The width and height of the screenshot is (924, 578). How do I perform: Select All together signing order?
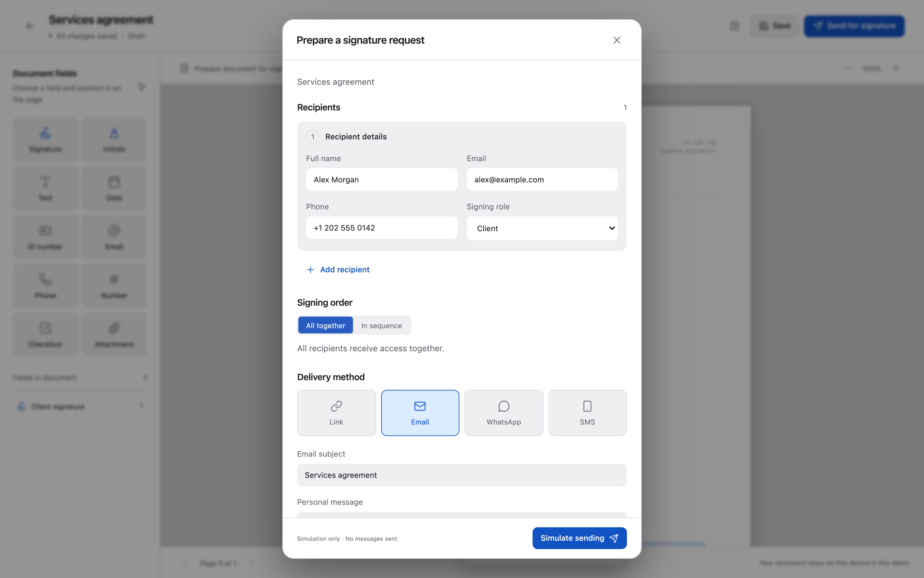(325, 325)
